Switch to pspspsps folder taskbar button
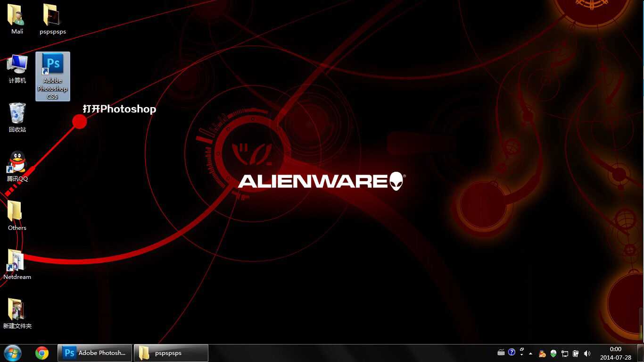The width and height of the screenshot is (644, 362). tap(171, 353)
